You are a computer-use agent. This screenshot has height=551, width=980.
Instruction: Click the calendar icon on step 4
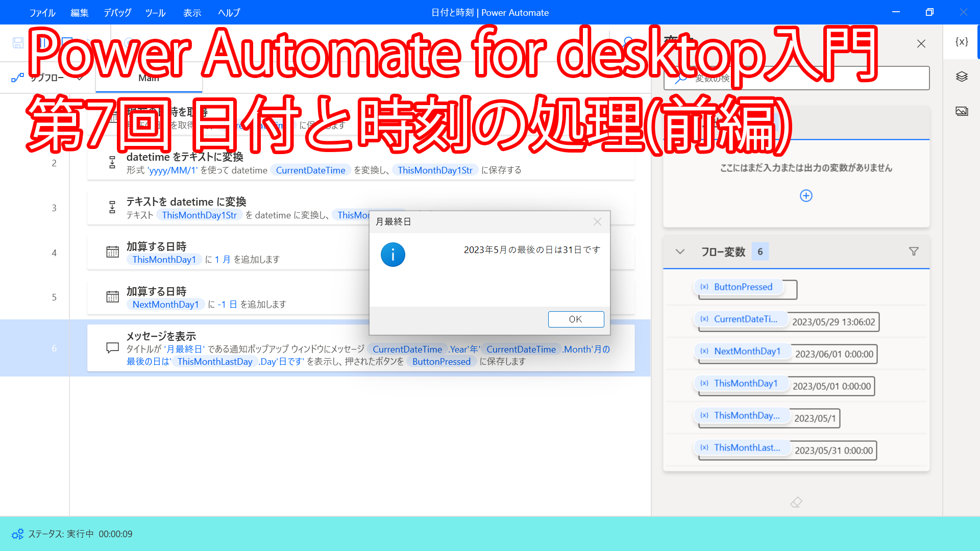(x=112, y=252)
